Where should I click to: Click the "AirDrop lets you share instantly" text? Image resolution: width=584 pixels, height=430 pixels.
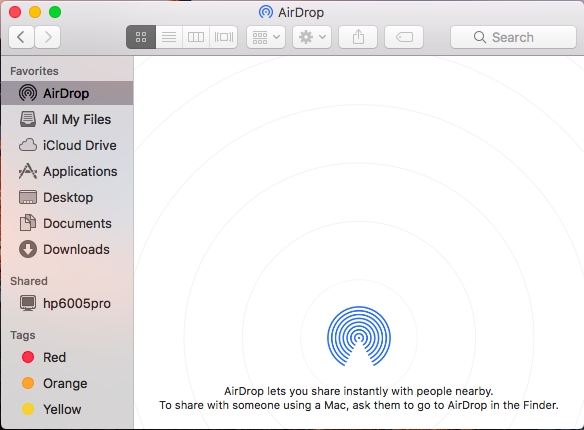[358, 391]
